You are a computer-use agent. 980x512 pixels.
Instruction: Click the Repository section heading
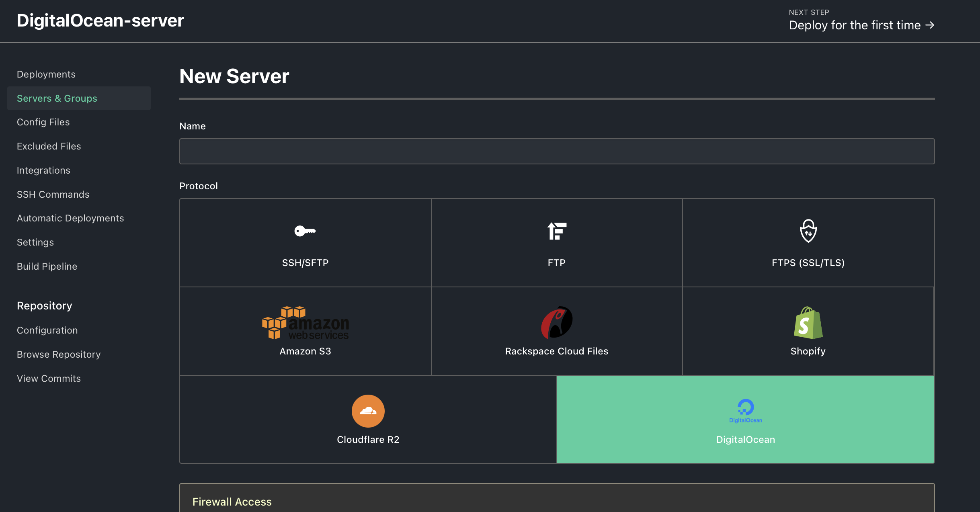45,306
